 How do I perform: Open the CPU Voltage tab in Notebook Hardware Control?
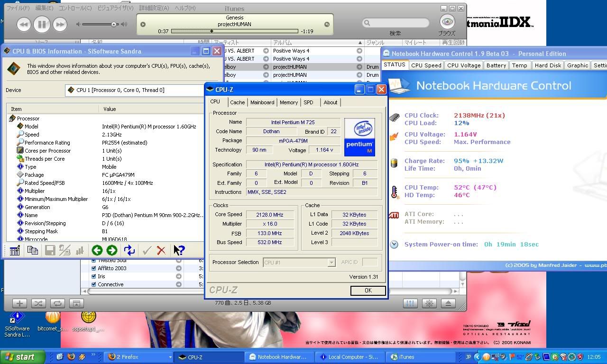pos(464,65)
